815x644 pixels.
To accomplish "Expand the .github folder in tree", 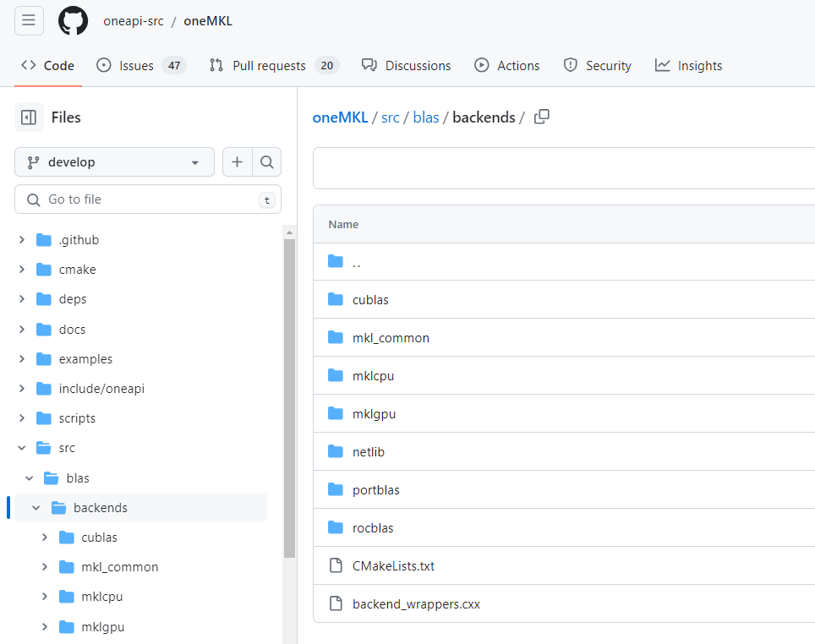I will point(22,240).
